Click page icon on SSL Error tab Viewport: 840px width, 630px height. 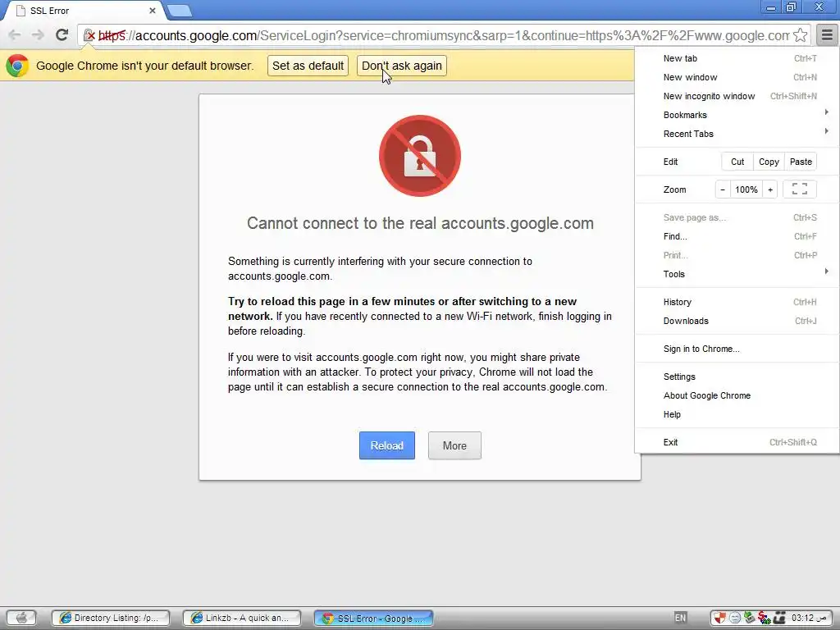21,11
